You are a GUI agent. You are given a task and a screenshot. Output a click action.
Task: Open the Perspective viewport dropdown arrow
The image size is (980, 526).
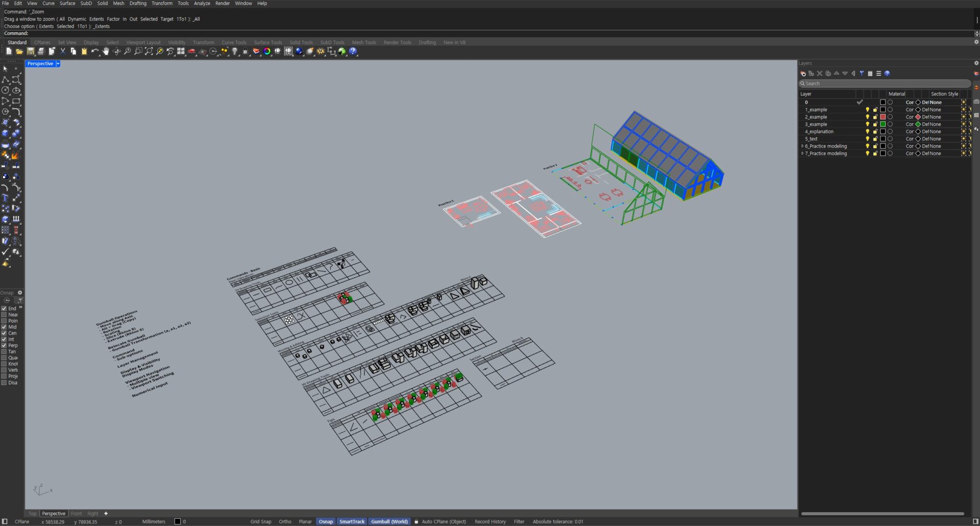(58, 64)
